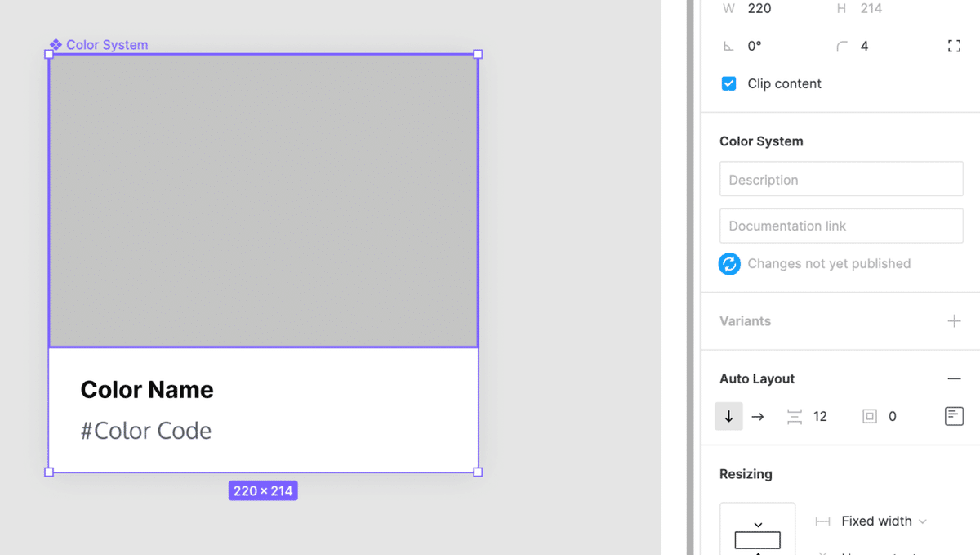
Task: Click the Description input field
Action: pyautogui.click(x=841, y=179)
